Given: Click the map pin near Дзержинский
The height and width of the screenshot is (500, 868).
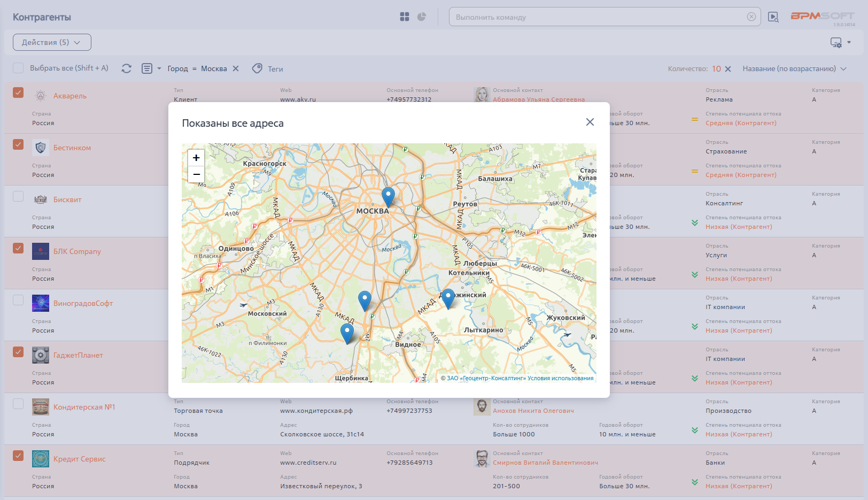Looking at the screenshot, I should pyautogui.click(x=448, y=298).
